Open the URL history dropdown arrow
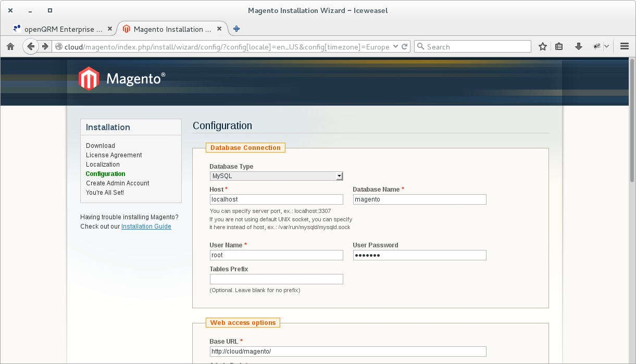 coord(395,46)
